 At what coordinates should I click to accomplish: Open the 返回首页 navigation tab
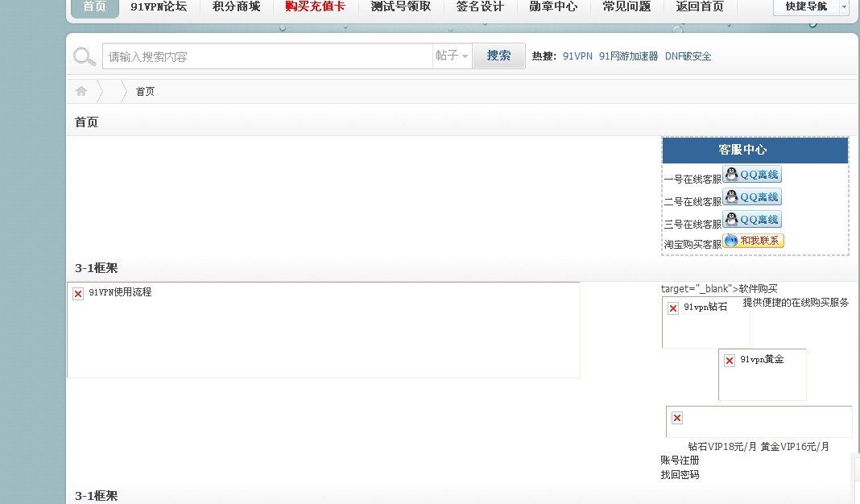701,6
